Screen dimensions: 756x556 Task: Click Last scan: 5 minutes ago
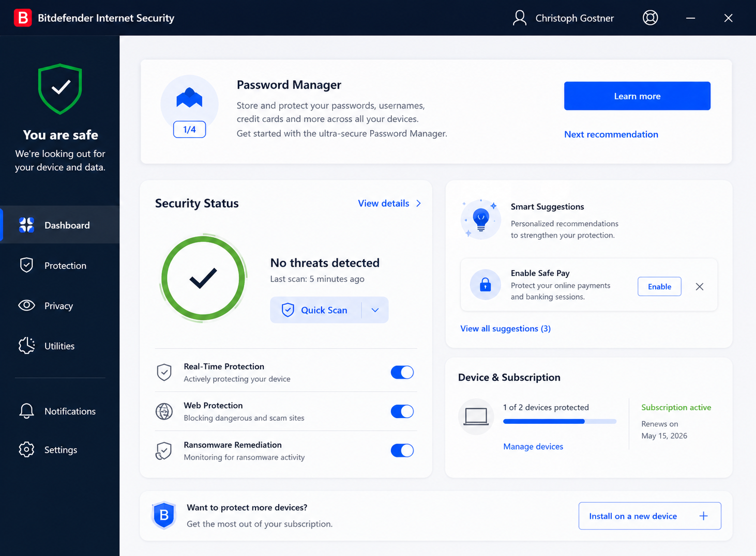click(x=317, y=279)
